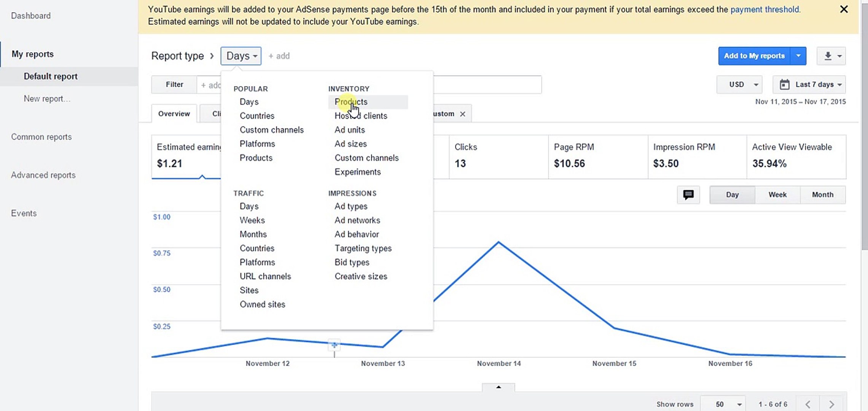Choose Weeks from the Traffic section
Viewport: 868px width, 411px height.
pos(252,220)
